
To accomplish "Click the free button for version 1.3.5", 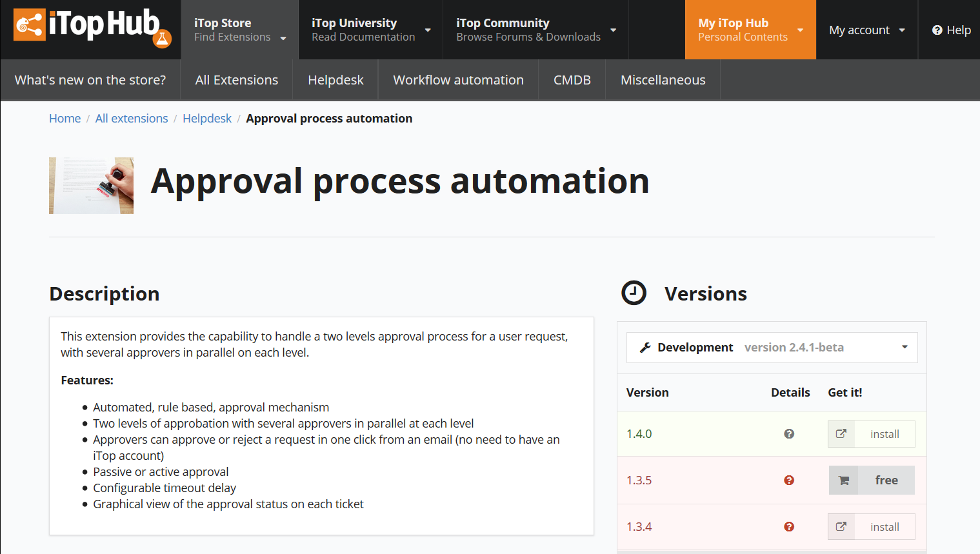I will pyautogui.click(x=886, y=480).
